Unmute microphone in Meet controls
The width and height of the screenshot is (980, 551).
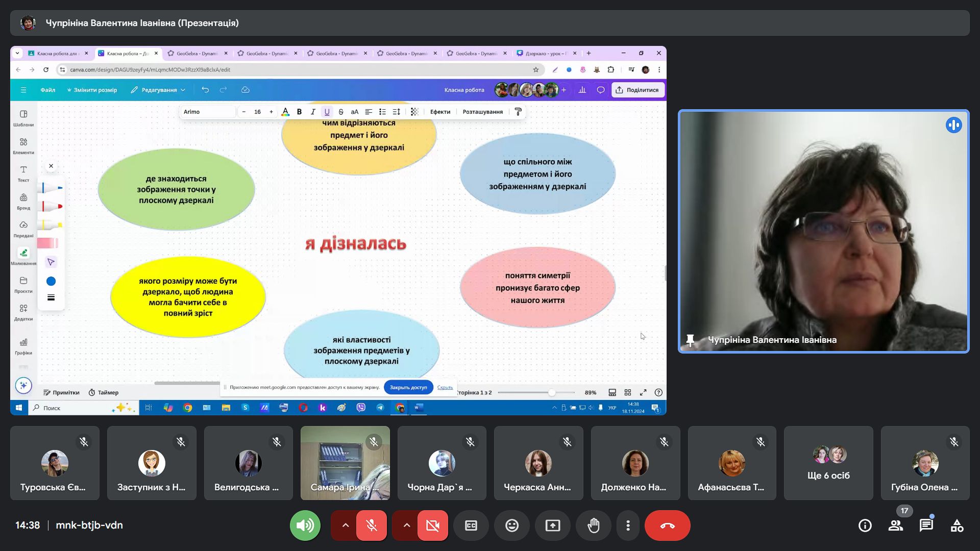coord(372,525)
